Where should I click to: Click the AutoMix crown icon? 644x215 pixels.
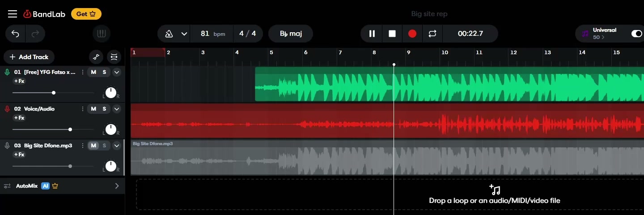pos(55,186)
